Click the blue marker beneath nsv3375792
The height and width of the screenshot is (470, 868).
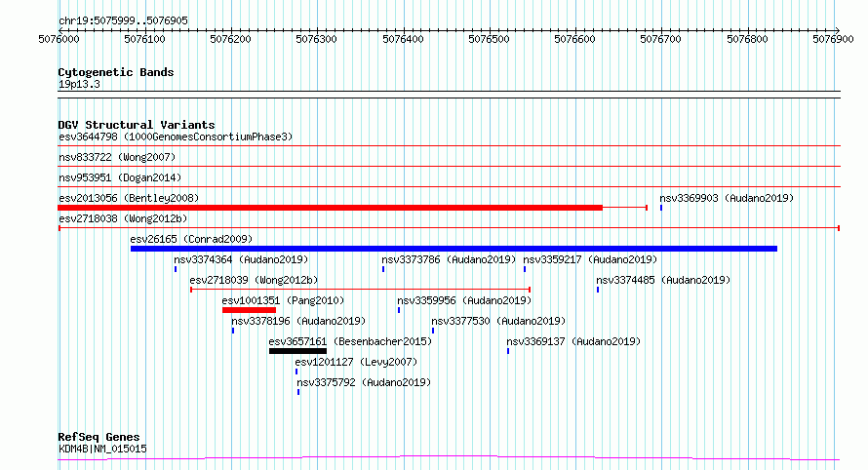[x=298, y=392]
